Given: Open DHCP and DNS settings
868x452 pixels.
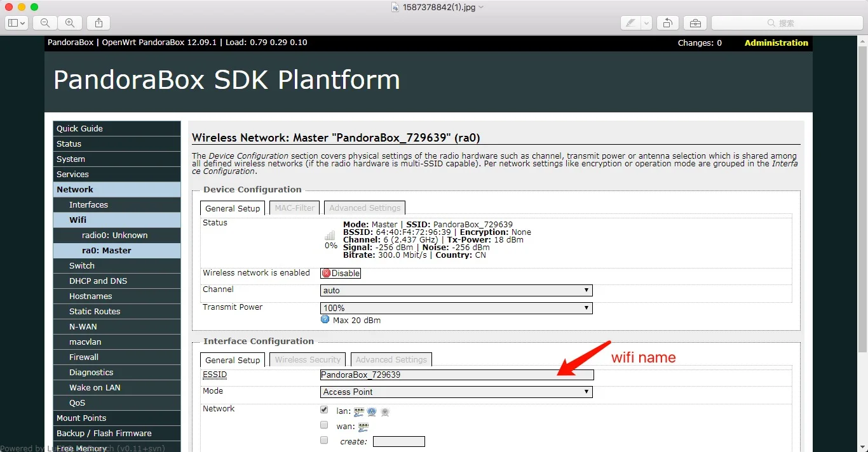Looking at the screenshot, I should point(117,281).
